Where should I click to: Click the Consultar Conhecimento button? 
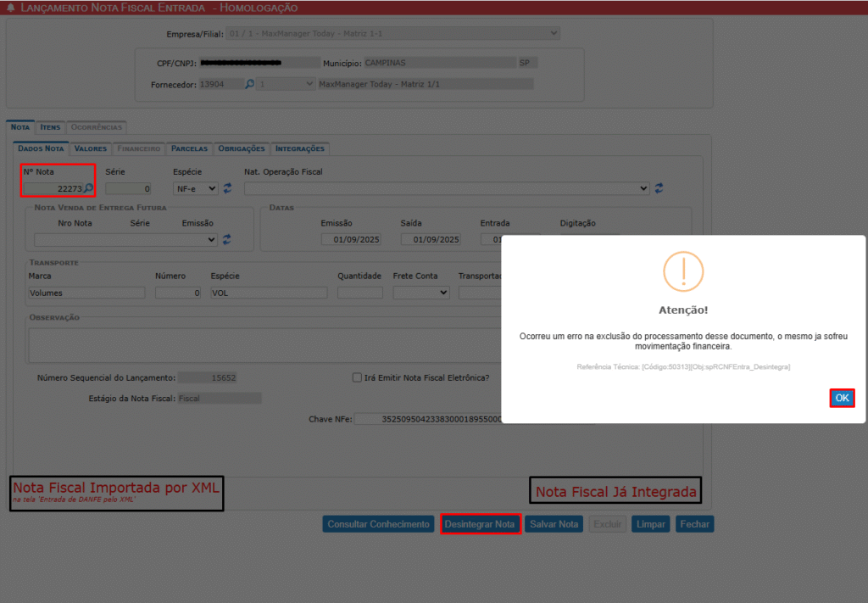point(378,524)
